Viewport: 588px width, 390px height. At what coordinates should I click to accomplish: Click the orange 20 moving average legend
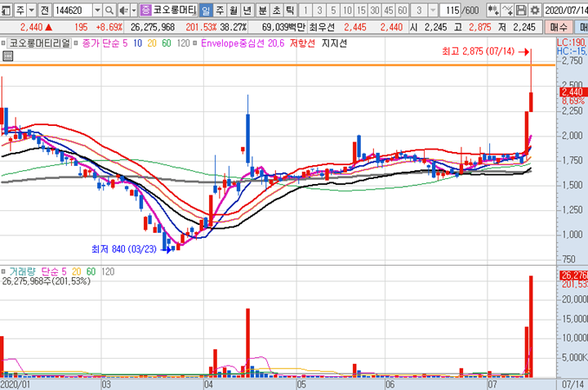coord(152,43)
